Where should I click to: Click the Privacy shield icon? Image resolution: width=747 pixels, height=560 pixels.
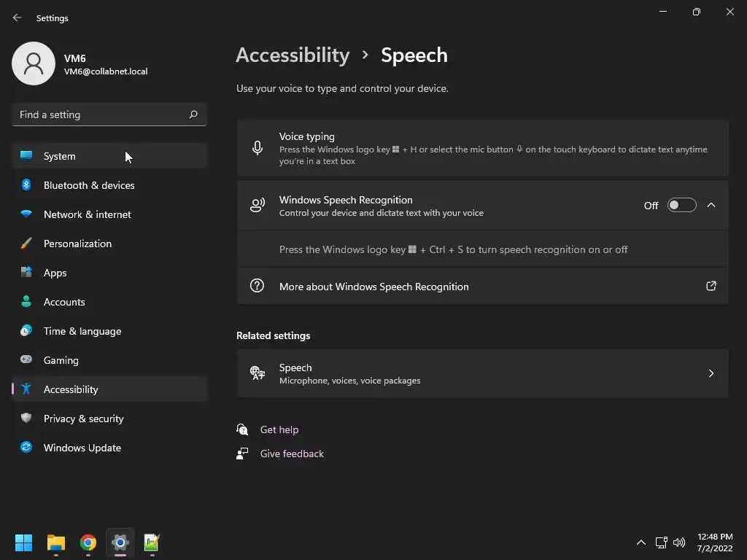26,418
